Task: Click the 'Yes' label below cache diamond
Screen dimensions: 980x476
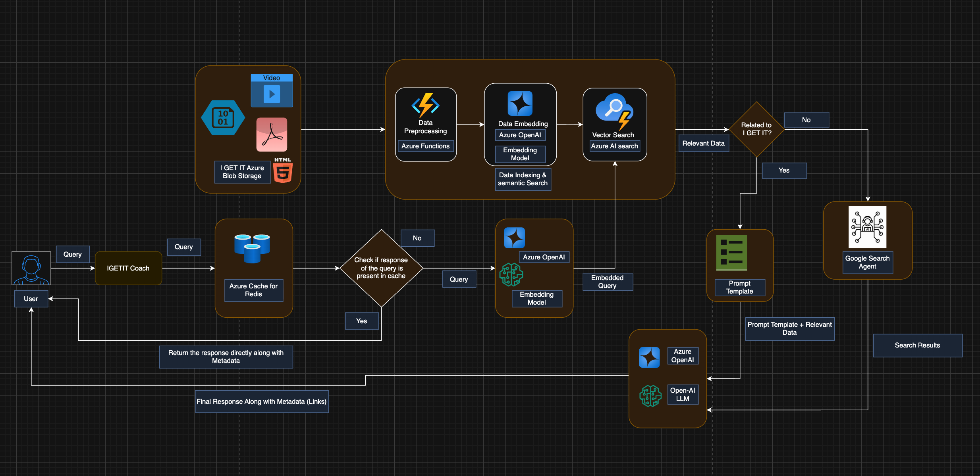Action: click(361, 321)
